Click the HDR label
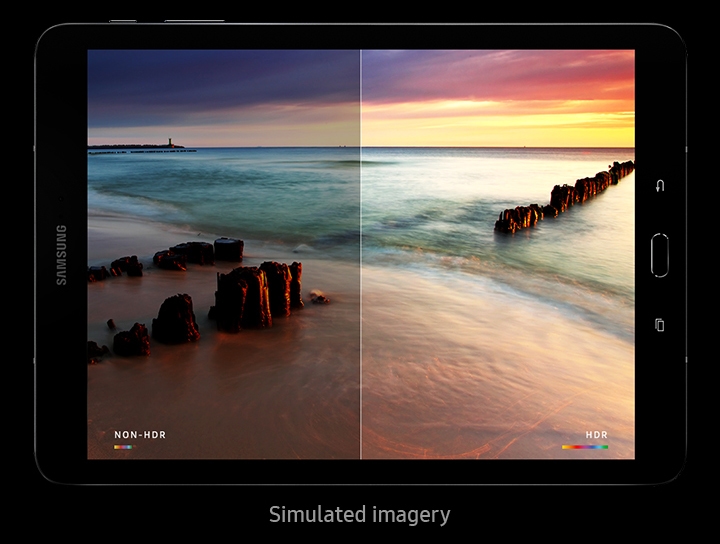Viewport: 720px width, 544px height. 596,434
